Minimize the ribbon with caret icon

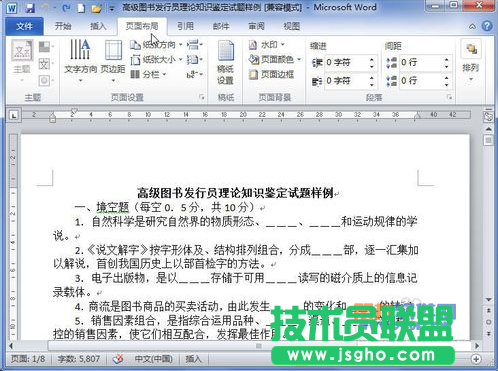pyautogui.click(x=472, y=26)
